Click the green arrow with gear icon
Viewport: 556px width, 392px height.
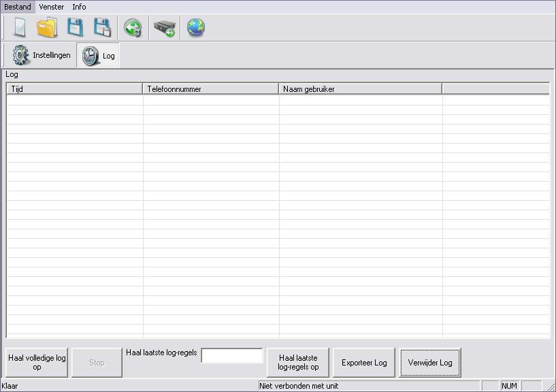coord(133,28)
